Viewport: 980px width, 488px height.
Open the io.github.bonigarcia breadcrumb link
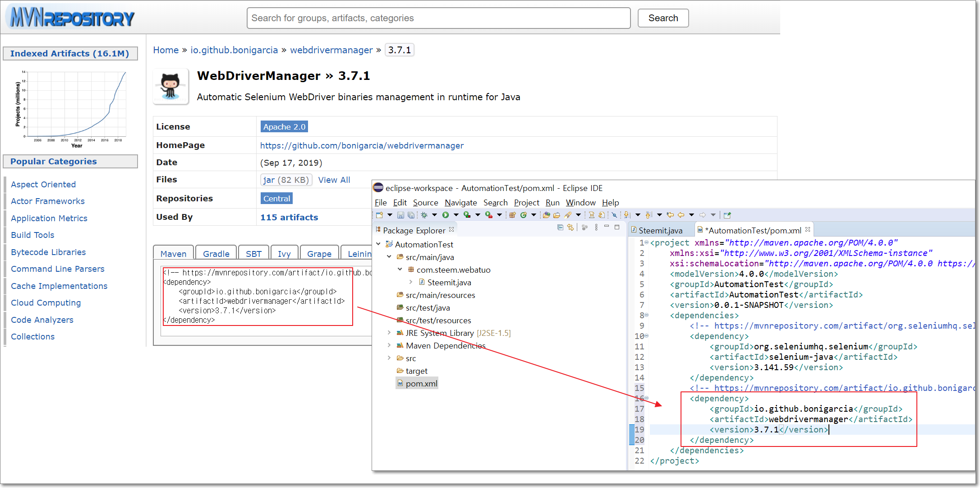point(234,50)
